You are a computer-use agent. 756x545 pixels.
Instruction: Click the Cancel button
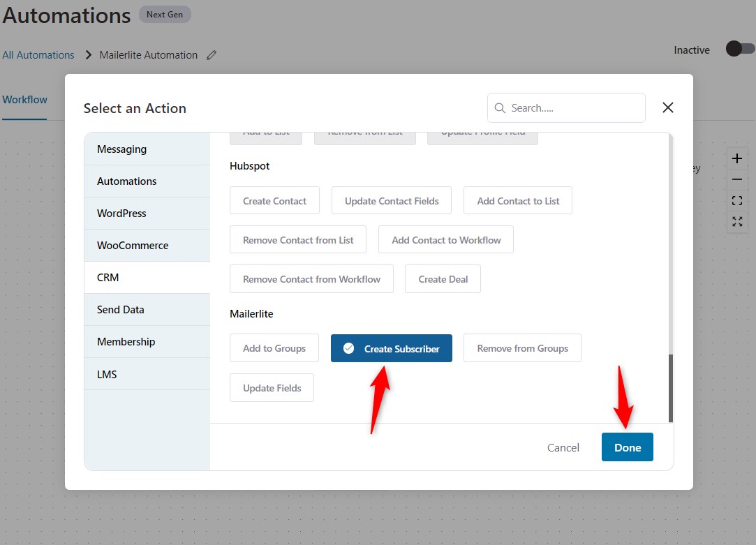point(563,448)
